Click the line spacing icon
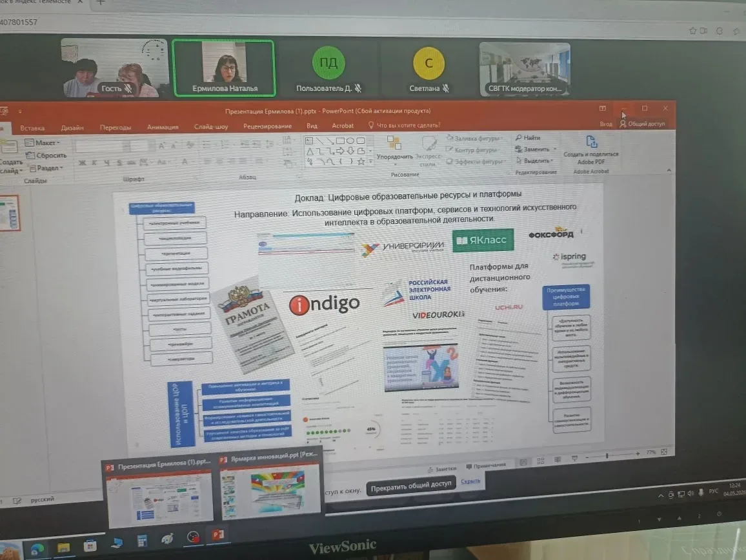The height and width of the screenshot is (560, 746). point(269,144)
